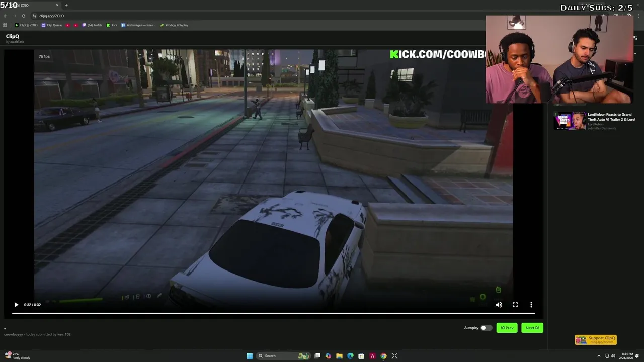Expand the system tray hidden icons chevron
Image resolution: width=644 pixels, height=362 pixels.
tap(599, 356)
